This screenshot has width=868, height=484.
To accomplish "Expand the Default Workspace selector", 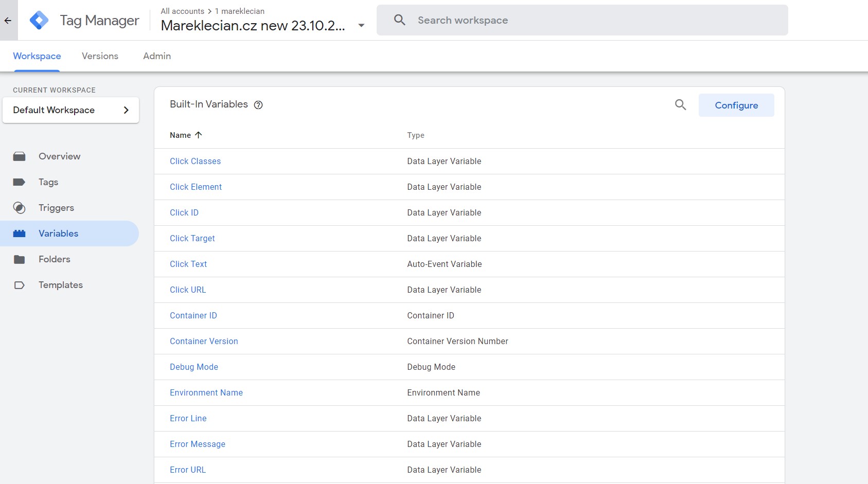I will coord(70,110).
